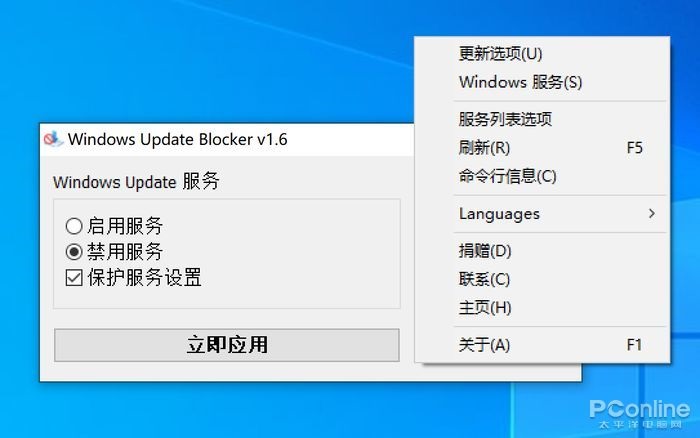Screen dimensions: 700x438
Task: Click the 立即应用 button
Action: (x=227, y=345)
